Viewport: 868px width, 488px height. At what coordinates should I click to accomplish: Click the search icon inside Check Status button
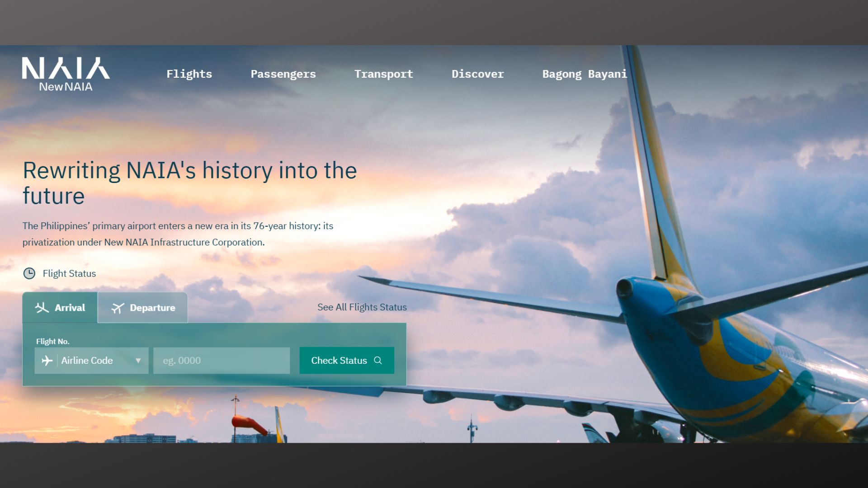coord(378,361)
